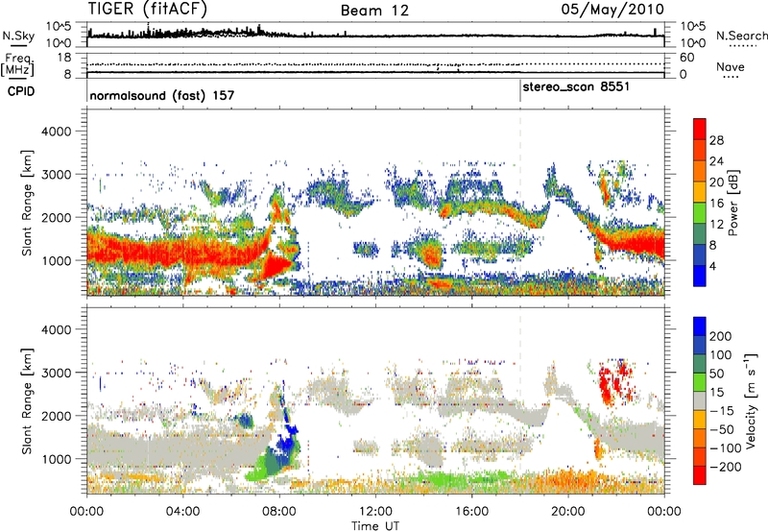Viewport: 768px width, 532px height.
Task: Click the "−200" tick on Velocity colorbar
Action: tap(725, 467)
